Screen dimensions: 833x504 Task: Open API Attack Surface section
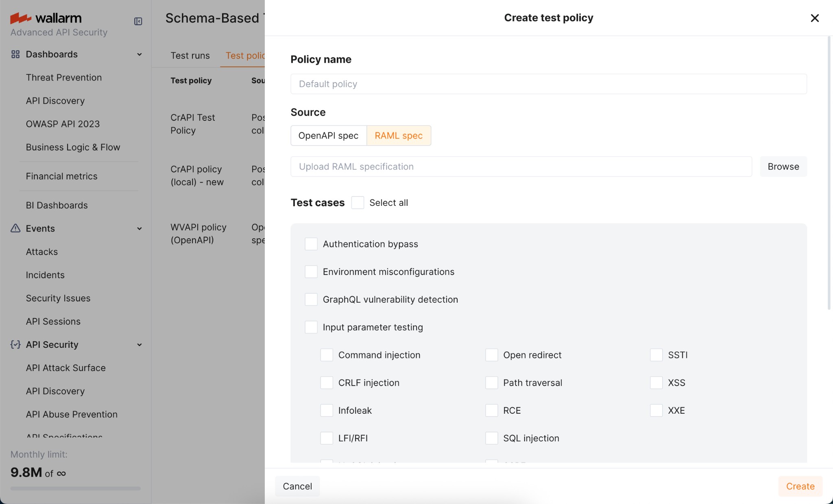pos(65,368)
